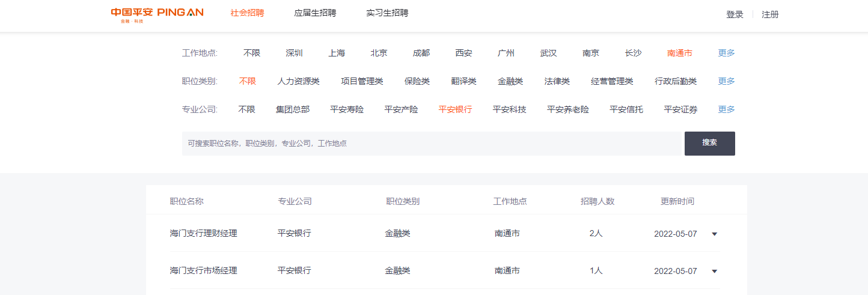Select the highlighted 南通市 location
The image size is (868, 295).
(x=680, y=53)
